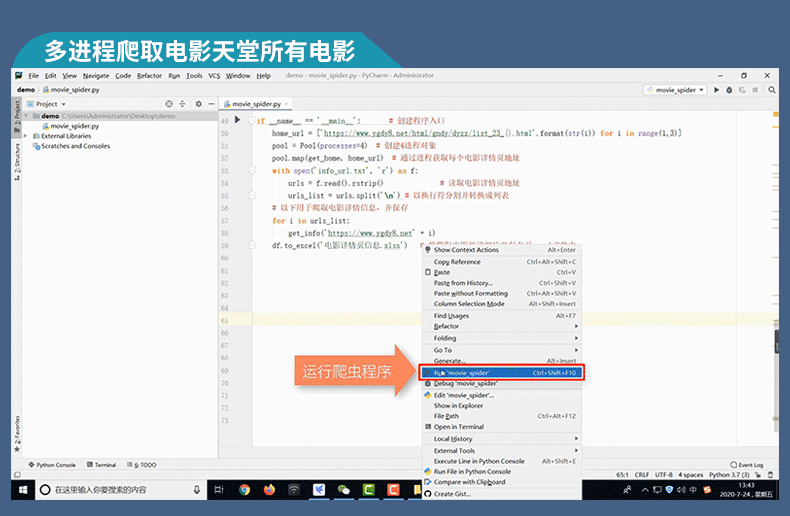Select Run 'movie_spider' in context menu
Image resolution: width=790 pixels, height=516 pixels.
coord(501,373)
